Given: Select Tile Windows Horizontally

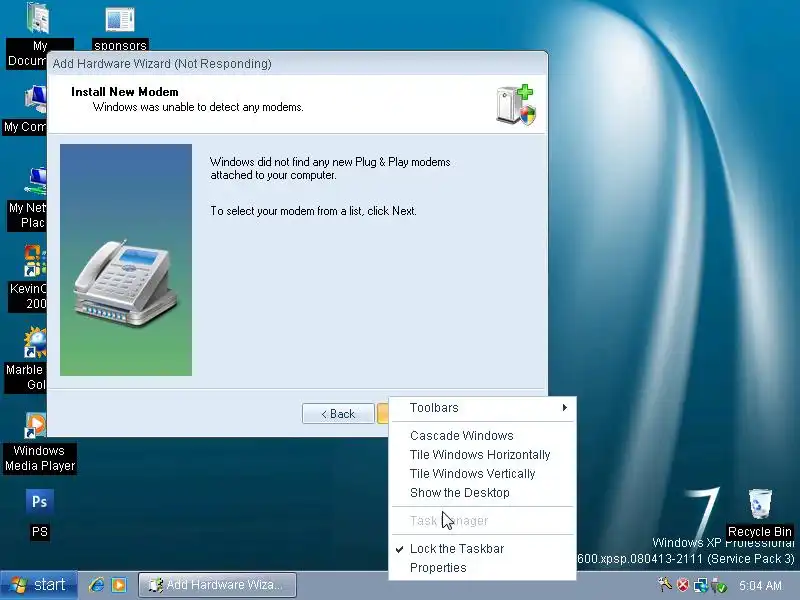Looking at the screenshot, I should point(482,454).
